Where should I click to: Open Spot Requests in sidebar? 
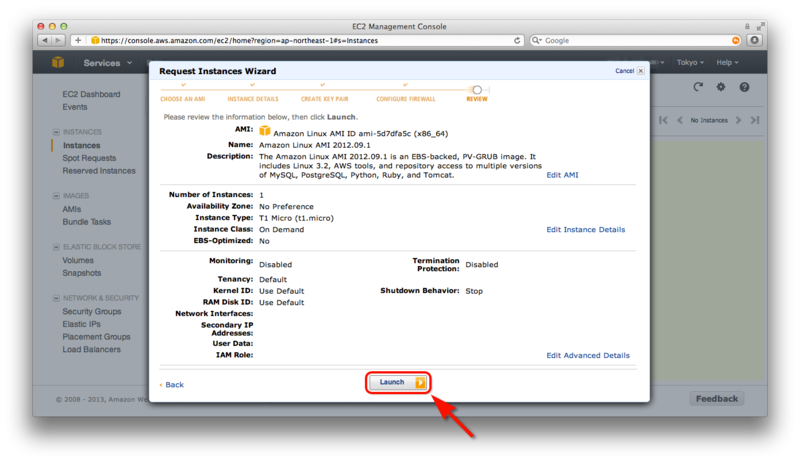[x=89, y=158]
